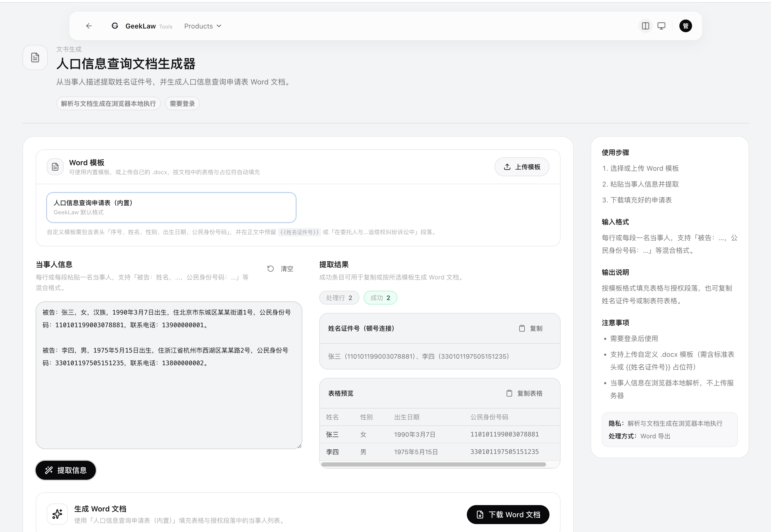
Task: Click the 输入格式 heading
Action: [615, 222]
